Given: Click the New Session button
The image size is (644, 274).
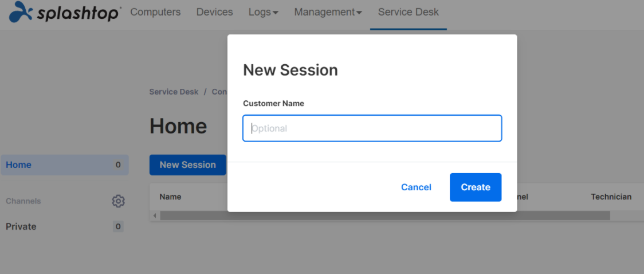Looking at the screenshot, I should pyautogui.click(x=188, y=165).
